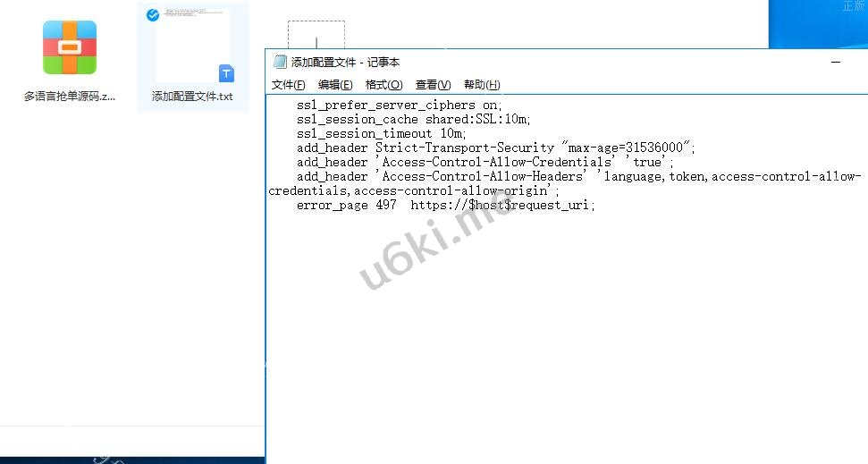Select the 多语言抢单源码 zip archive icon
This screenshot has height=464, width=868.
[x=70, y=47]
